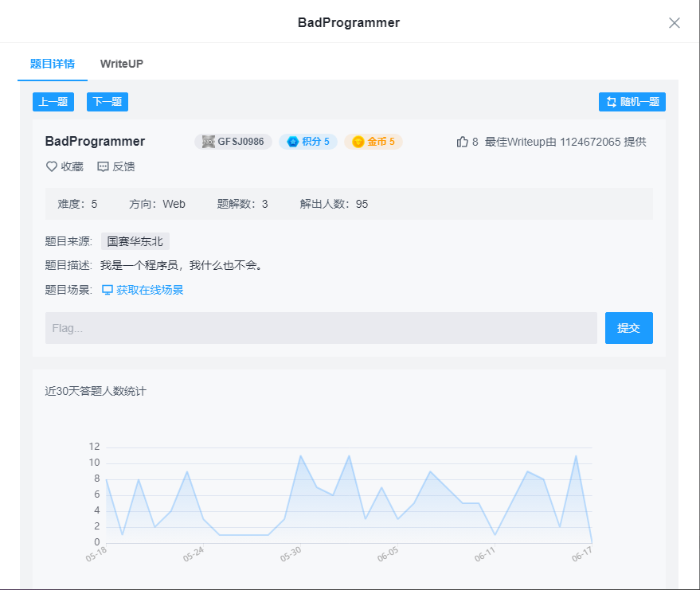The height and width of the screenshot is (590, 700).
Task: Click the 上一题 previous challenge button
Action: [53, 101]
